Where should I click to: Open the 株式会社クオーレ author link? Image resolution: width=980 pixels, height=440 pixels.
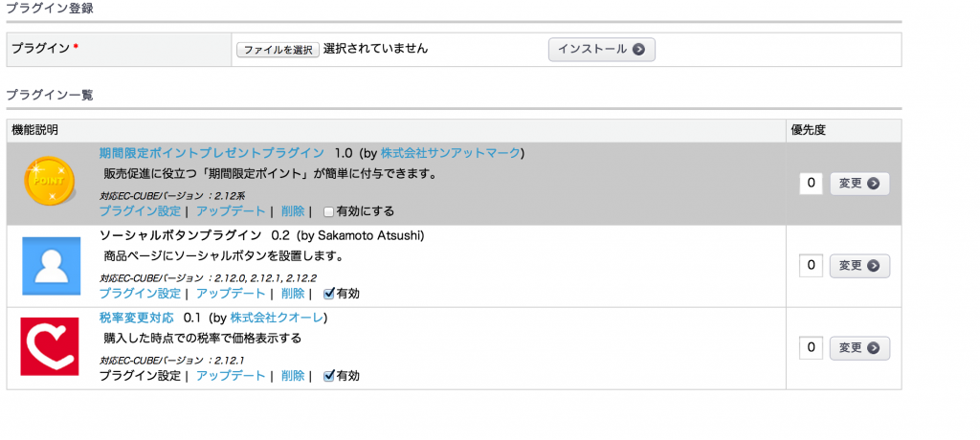277,318
